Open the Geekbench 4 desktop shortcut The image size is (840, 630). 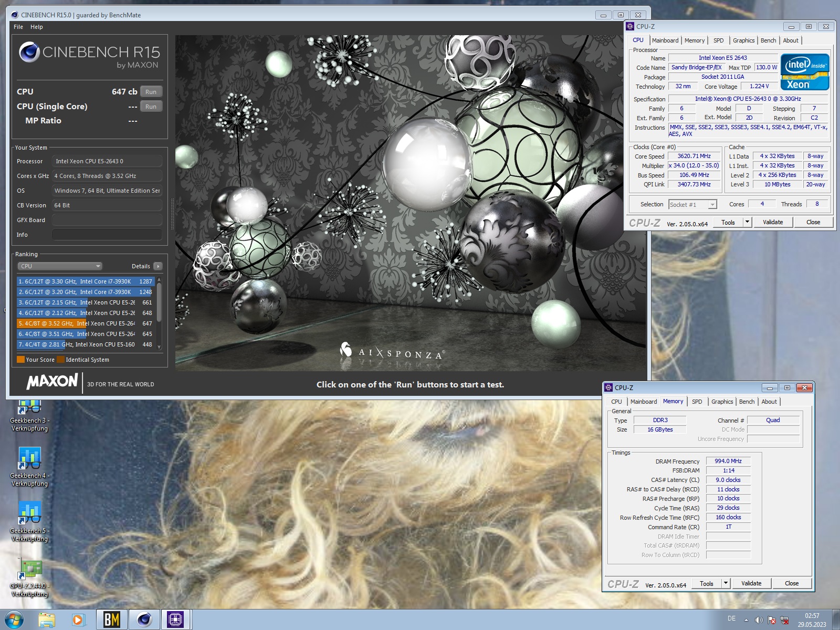point(30,467)
